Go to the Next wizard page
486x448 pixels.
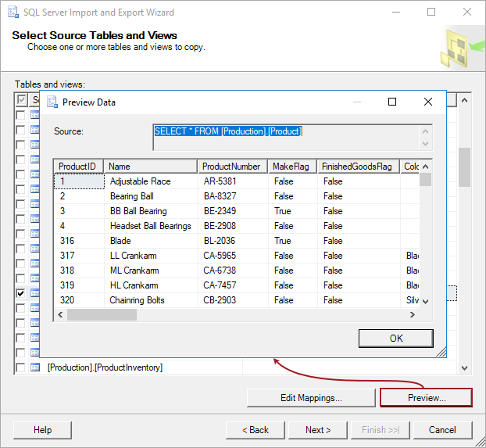[318, 430]
